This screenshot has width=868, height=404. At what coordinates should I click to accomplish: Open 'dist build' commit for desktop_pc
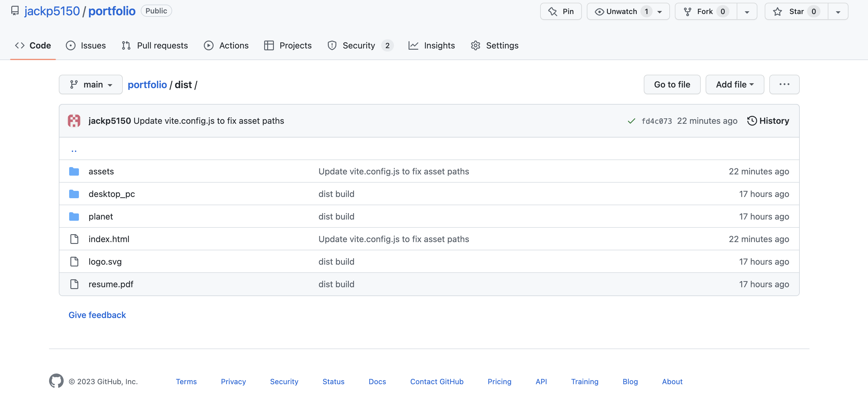click(x=336, y=194)
